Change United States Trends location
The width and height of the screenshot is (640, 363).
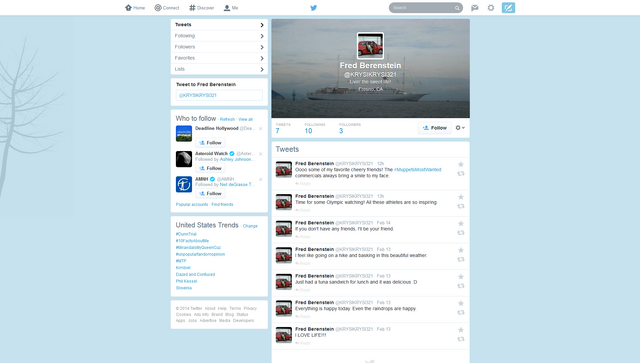tap(250, 226)
